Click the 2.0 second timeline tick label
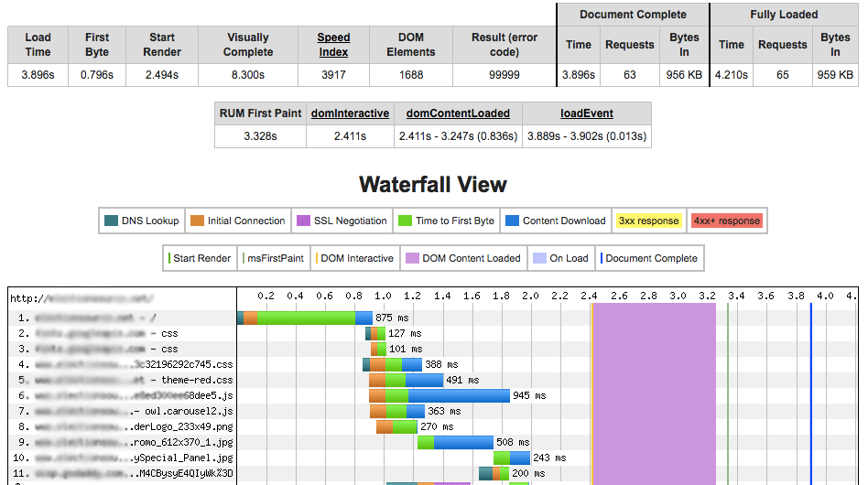Image resolution: width=868 pixels, height=485 pixels. [x=530, y=296]
